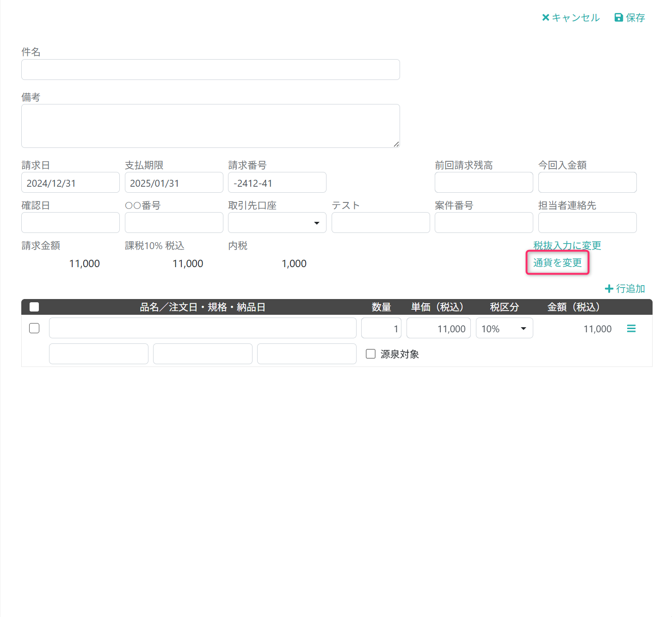Image resolution: width=672 pixels, height=617 pixels.
Task: Click the 数量 quantity field
Action: pyautogui.click(x=381, y=328)
